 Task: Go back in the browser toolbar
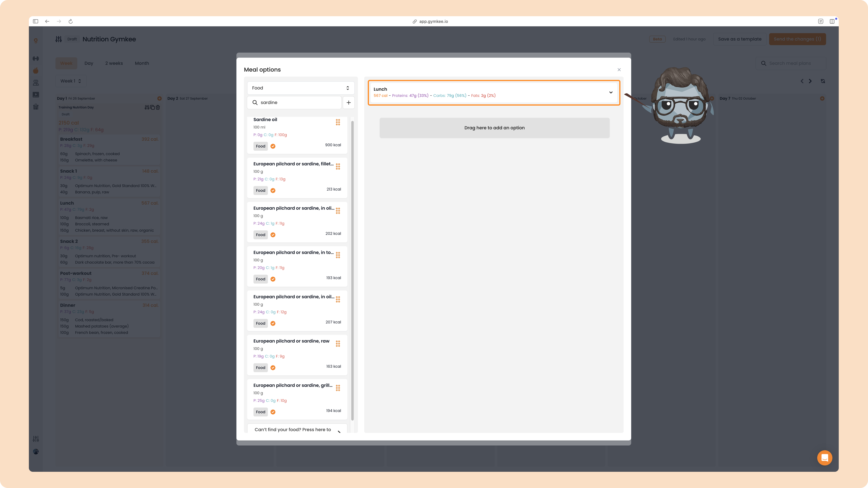[47, 21]
